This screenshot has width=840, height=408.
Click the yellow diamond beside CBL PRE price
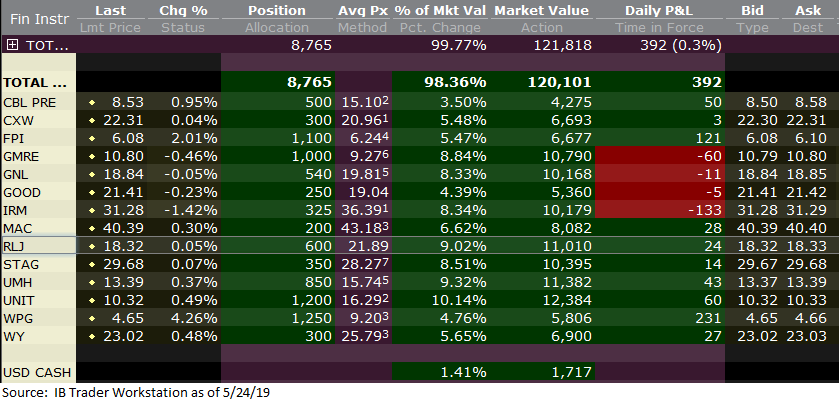(91, 102)
